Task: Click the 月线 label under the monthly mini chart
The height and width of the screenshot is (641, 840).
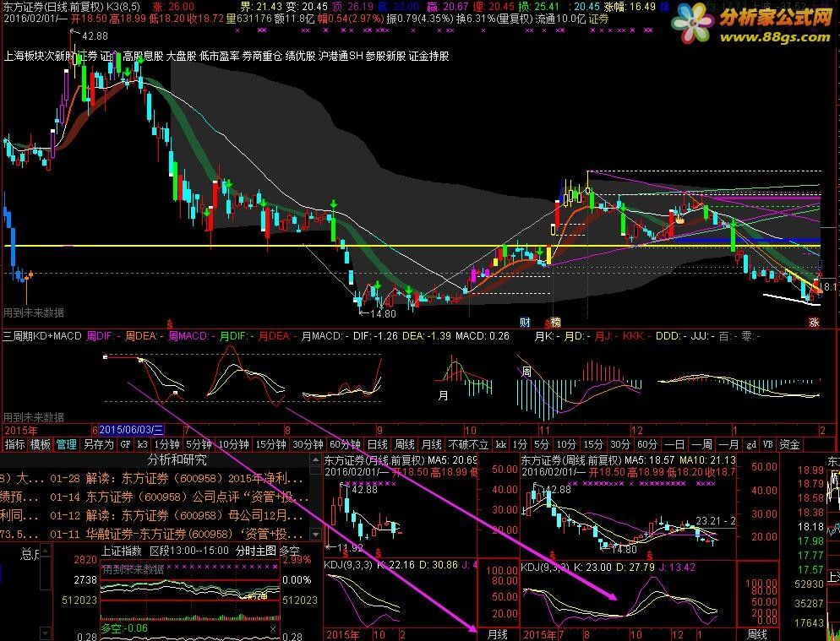Action: click(498, 634)
